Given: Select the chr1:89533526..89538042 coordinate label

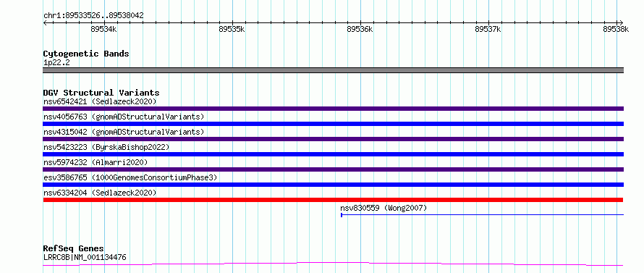Looking at the screenshot, I should (93, 16).
